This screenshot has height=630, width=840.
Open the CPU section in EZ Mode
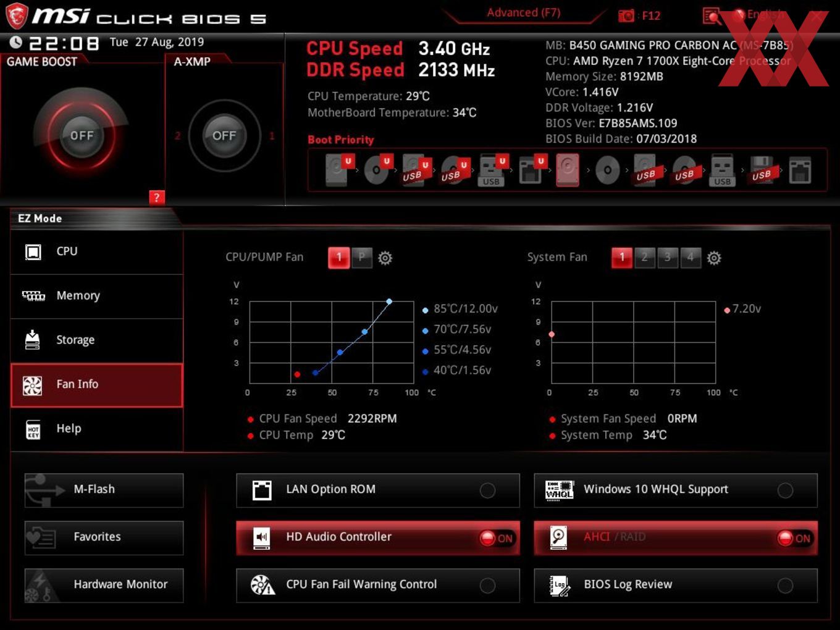pyautogui.click(x=97, y=251)
